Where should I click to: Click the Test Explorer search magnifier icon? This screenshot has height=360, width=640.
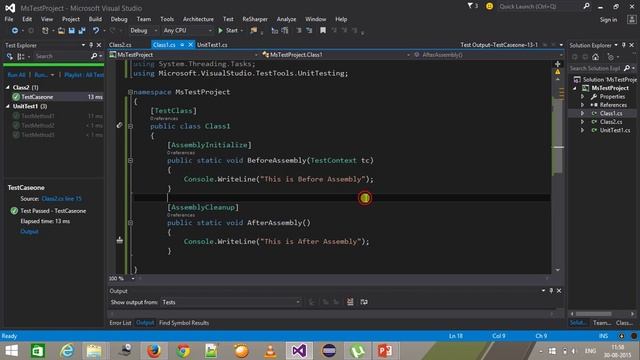coord(94,56)
